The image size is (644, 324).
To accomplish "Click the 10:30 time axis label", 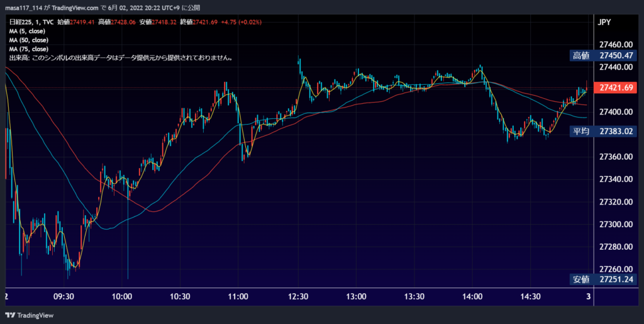I will click(x=180, y=296).
